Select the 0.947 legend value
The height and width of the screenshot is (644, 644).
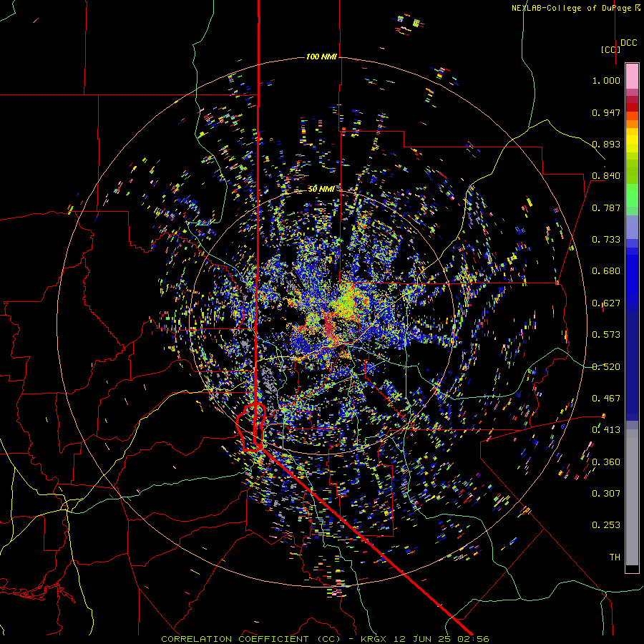pyautogui.click(x=606, y=112)
